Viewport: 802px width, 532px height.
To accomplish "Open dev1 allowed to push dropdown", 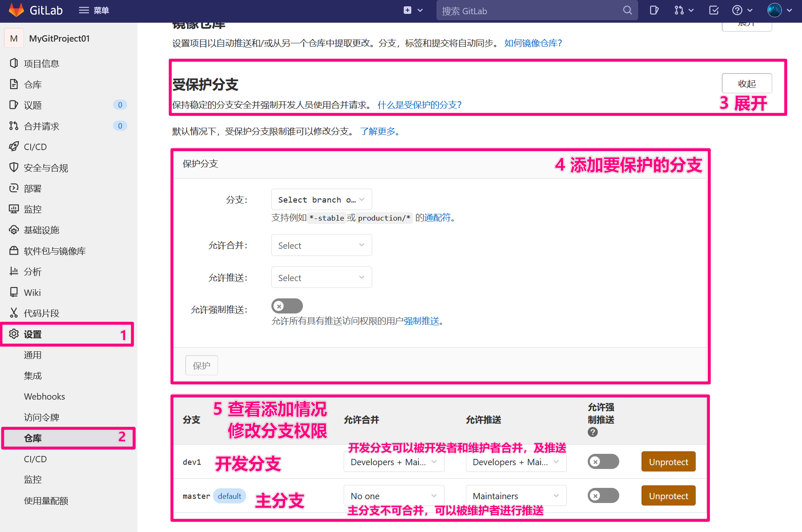I will pos(516,462).
